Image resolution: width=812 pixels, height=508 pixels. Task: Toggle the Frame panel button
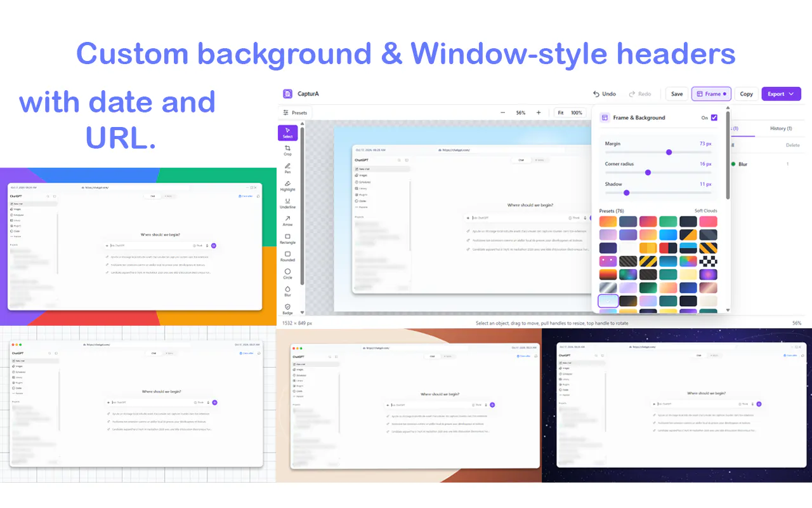coord(711,94)
